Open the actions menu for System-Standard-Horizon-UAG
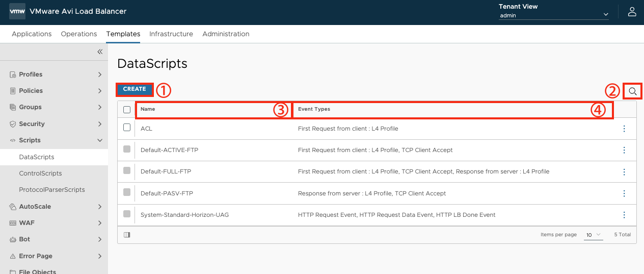This screenshot has width=644, height=274. [624, 215]
